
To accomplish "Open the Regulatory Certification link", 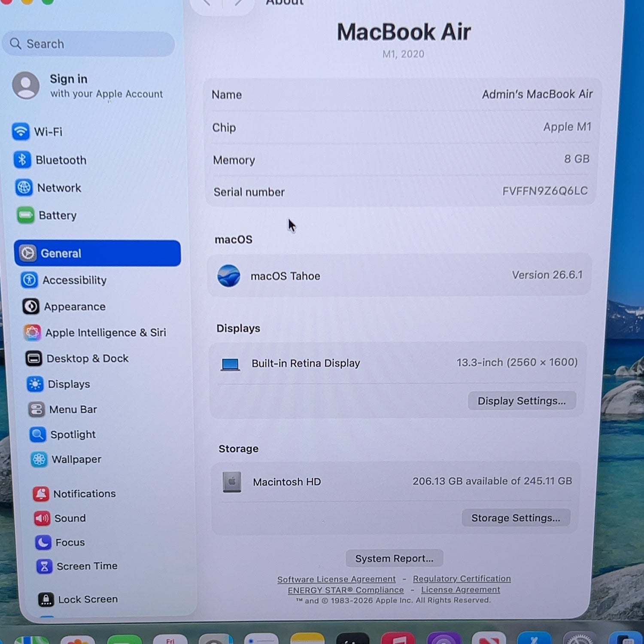I will point(462,579).
